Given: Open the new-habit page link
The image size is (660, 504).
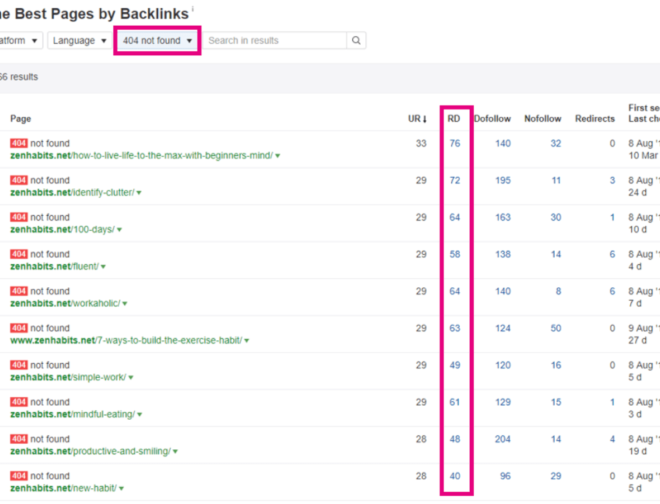Looking at the screenshot, I should [64, 488].
